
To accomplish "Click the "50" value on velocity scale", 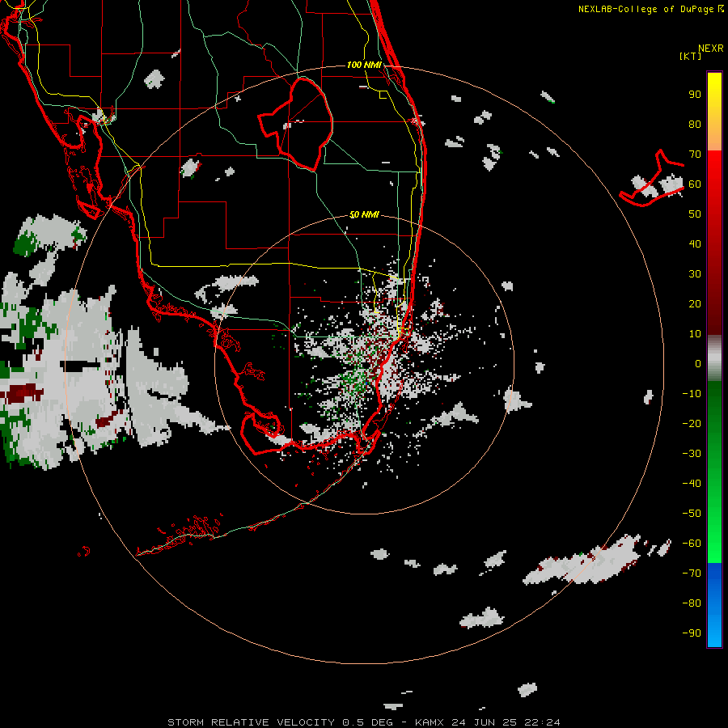I will pyautogui.click(x=695, y=214).
